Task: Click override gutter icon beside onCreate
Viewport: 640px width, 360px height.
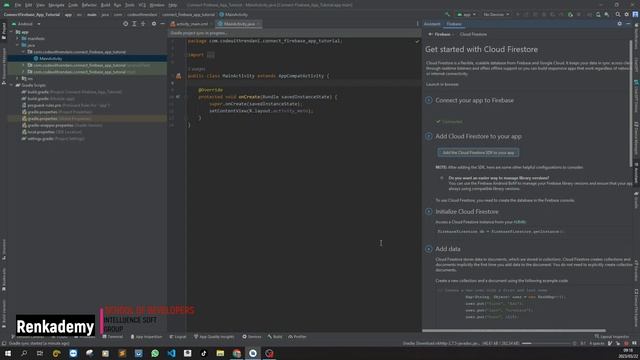Action: click(x=178, y=97)
